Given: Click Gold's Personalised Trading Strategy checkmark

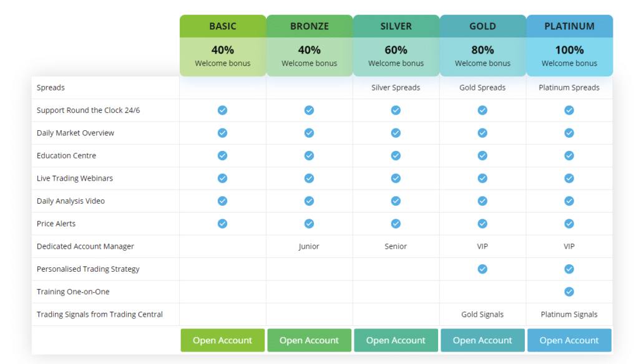Looking at the screenshot, I should (x=482, y=269).
